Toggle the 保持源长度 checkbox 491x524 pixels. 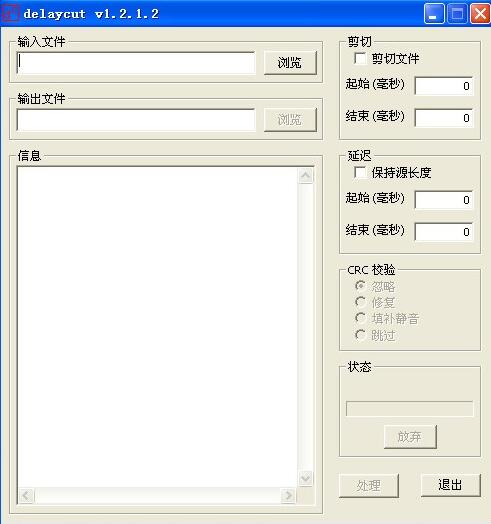pos(360,172)
